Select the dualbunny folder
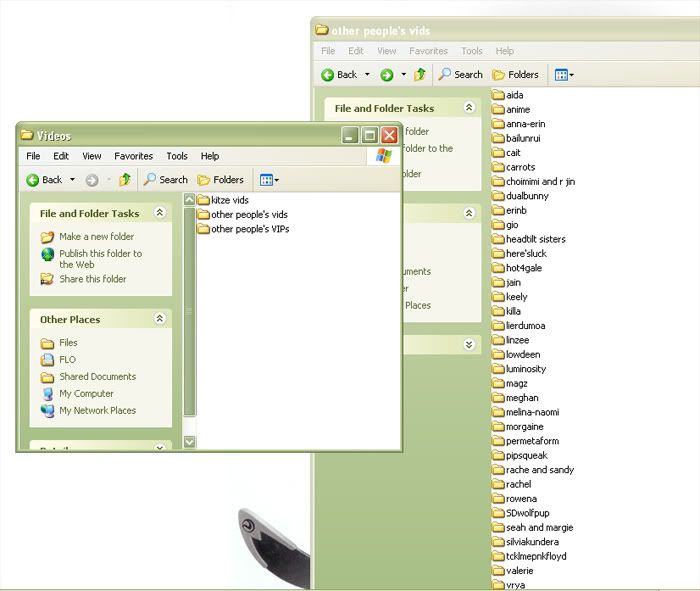Image resolution: width=700 pixels, height=591 pixels. 520,196
